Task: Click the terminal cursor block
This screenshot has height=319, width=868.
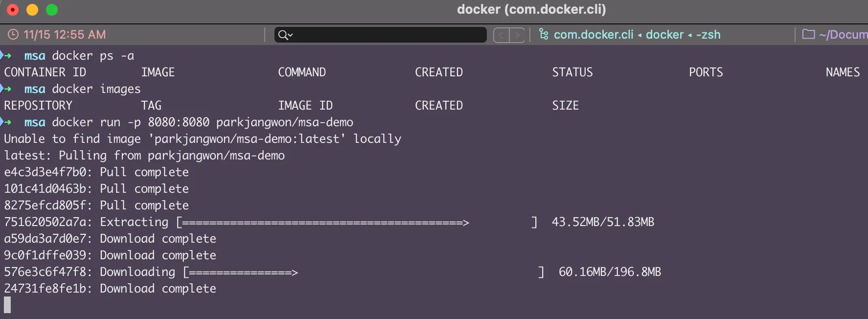Action: click(x=7, y=305)
